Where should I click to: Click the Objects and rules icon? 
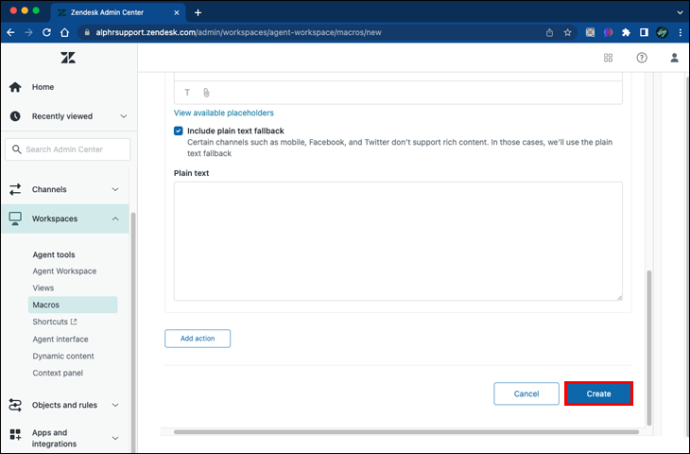(15, 405)
